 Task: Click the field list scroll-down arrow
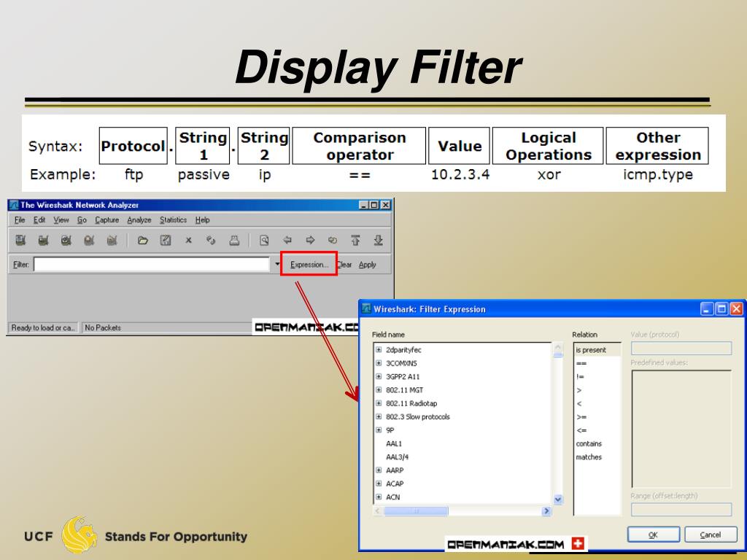coord(558,499)
